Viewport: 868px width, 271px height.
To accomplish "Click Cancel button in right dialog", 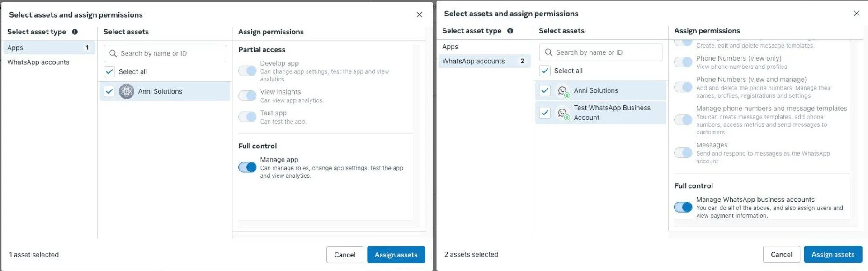I will [781, 254].
